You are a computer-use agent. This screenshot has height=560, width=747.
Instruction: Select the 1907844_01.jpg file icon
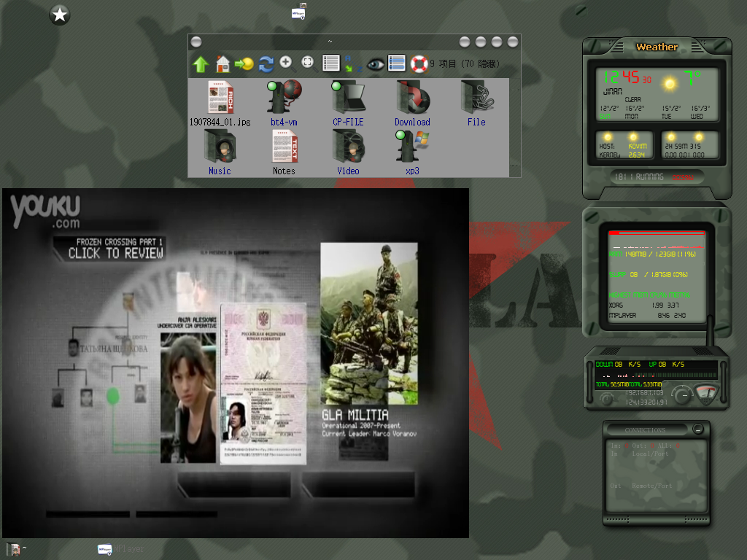pos(220,98)
